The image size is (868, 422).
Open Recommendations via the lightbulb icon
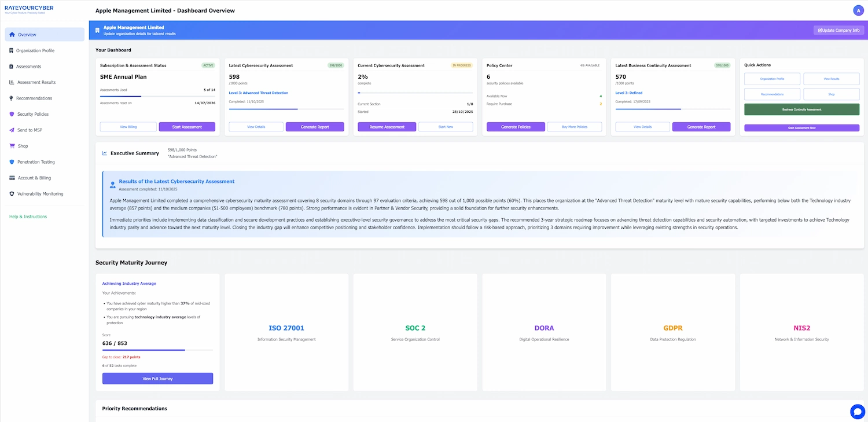pos(12,98)
